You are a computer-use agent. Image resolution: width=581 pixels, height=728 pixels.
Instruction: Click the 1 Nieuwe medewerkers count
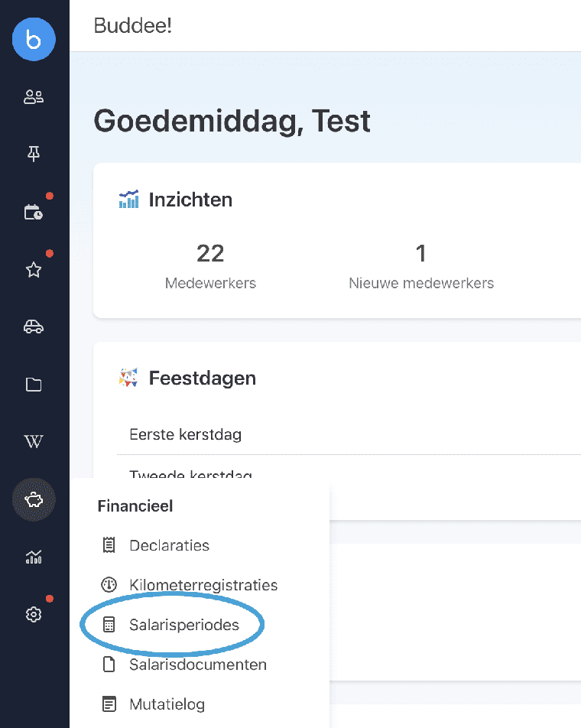[x=421, y=254]
